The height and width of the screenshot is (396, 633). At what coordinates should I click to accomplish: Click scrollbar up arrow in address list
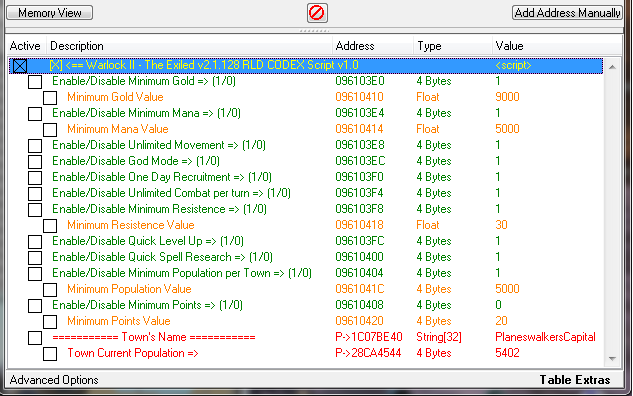coord(612,67)
